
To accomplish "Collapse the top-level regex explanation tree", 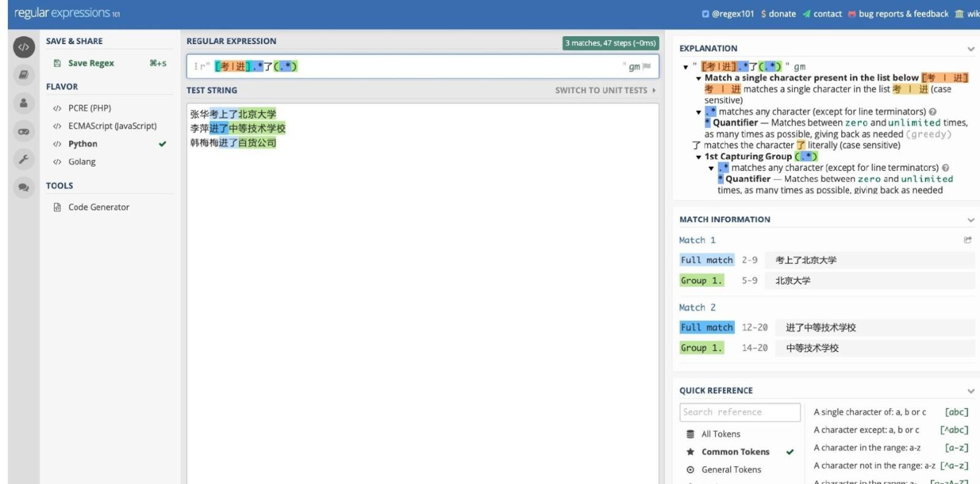I will coord(685,67).
